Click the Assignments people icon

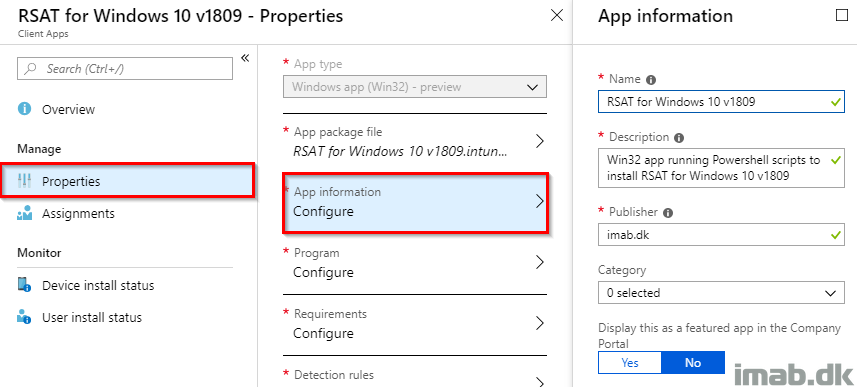point(25,213)
